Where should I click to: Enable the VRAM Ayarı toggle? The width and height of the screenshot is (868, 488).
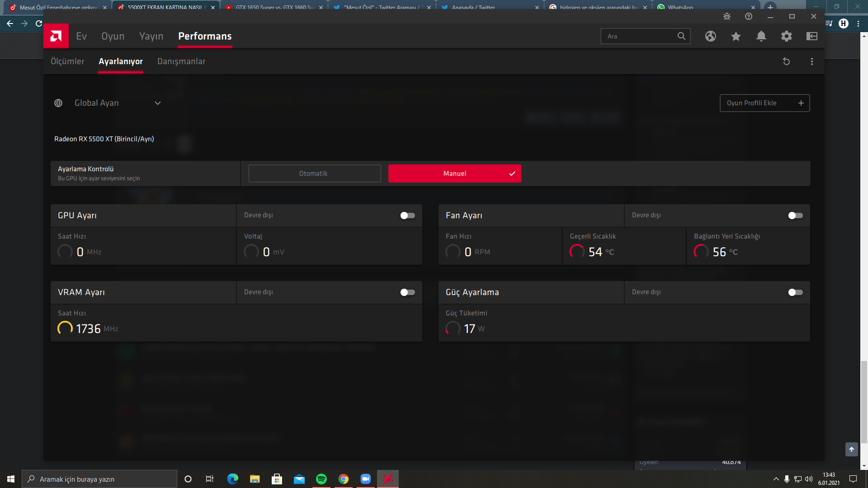coord(408,292)
